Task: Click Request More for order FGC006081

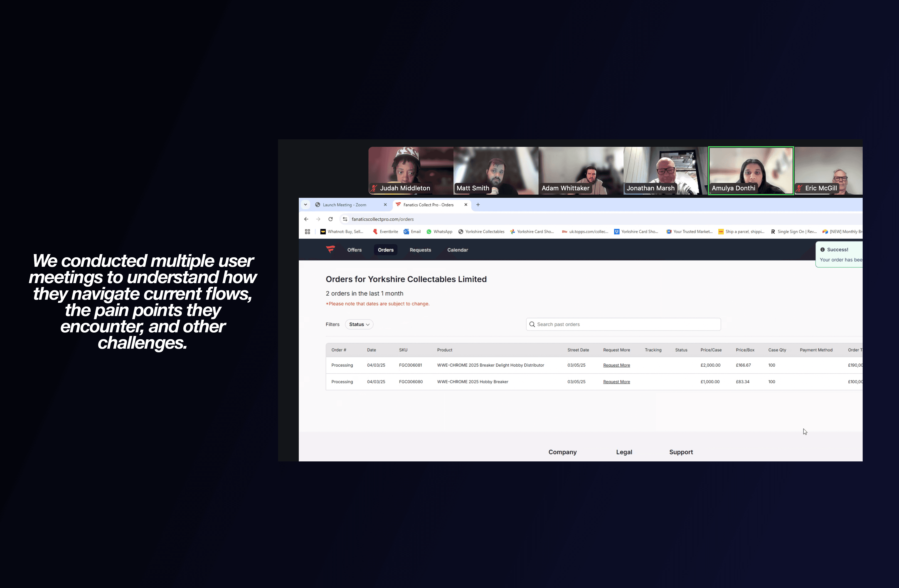Action: coord(616,365)
